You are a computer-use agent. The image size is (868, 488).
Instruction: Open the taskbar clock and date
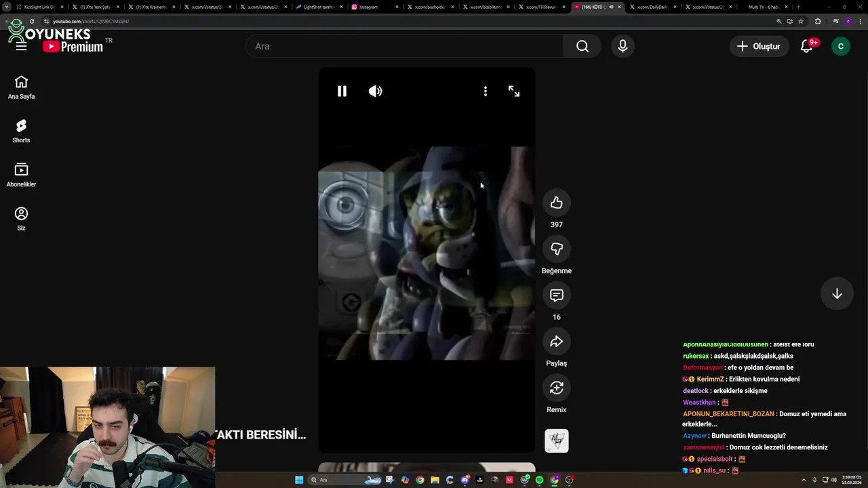pyautogui.click(x=852, y=480)
